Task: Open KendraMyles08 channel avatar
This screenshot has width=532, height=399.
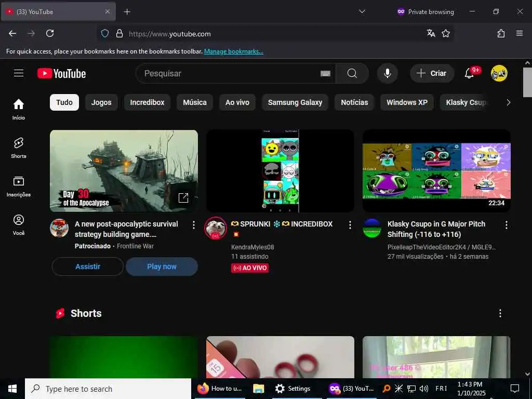Action: point(216,228)
